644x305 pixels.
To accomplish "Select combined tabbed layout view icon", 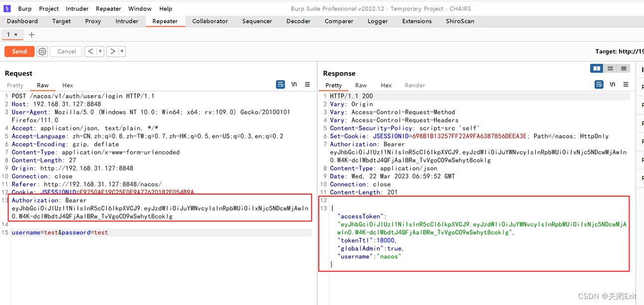I will 624,69.
